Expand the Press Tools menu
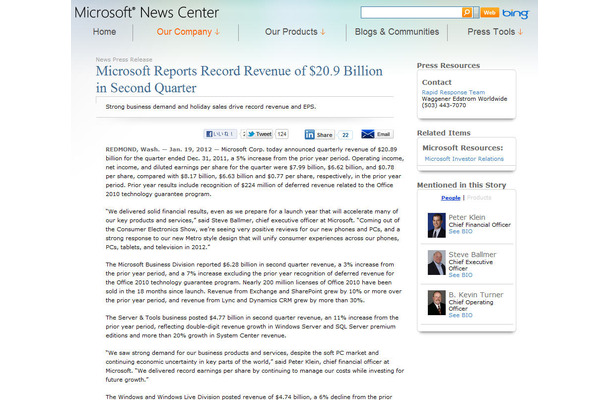 pos(495,32)
